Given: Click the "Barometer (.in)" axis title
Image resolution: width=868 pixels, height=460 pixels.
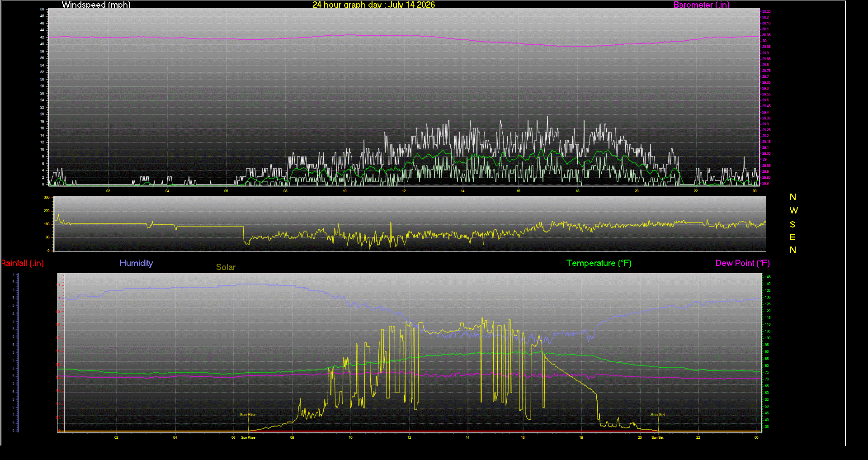Looking at the screenshot, I should pyautogui.click(x=702, y=5).
